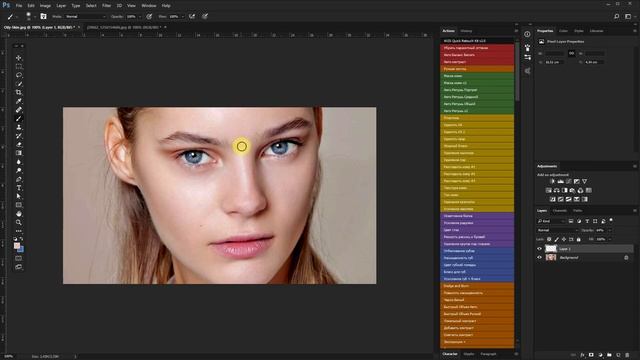Select the Brush tool in the toolbox
The height and width of the screenshot is (360, 640).
click(x=18, y=118)
